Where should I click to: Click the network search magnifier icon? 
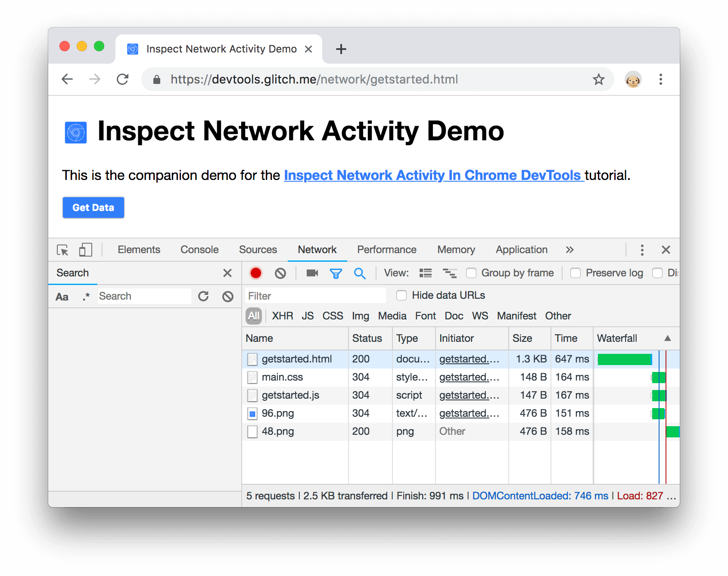[360, 273]
